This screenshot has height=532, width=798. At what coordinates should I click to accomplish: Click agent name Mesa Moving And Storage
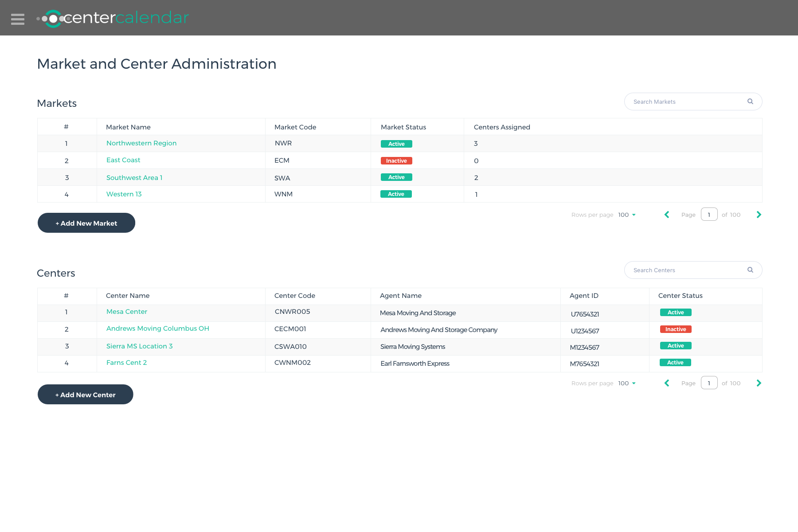[418, 313]
